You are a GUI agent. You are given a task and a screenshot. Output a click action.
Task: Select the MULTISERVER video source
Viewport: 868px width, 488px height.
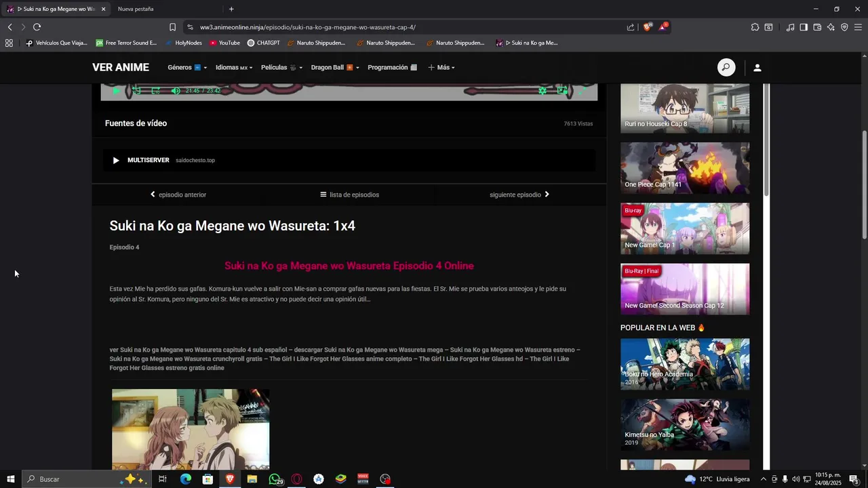[x=349, y=160]
